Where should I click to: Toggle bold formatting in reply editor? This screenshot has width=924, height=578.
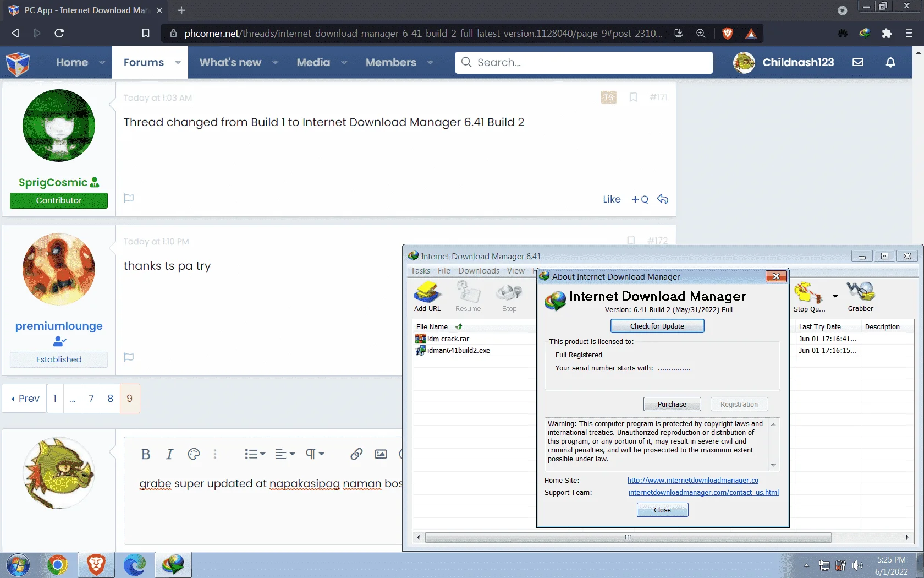tap(146, 454)
